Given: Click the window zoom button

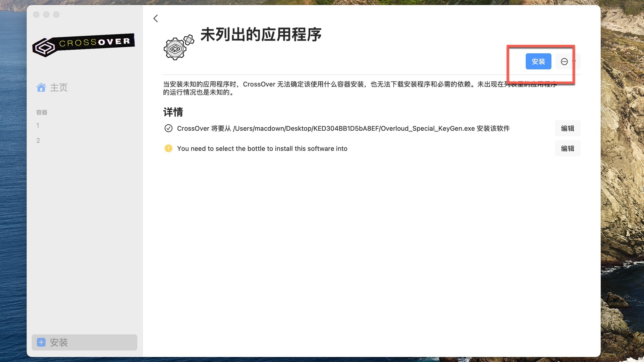Looking at the screenshot, I should tap(56, 15).
